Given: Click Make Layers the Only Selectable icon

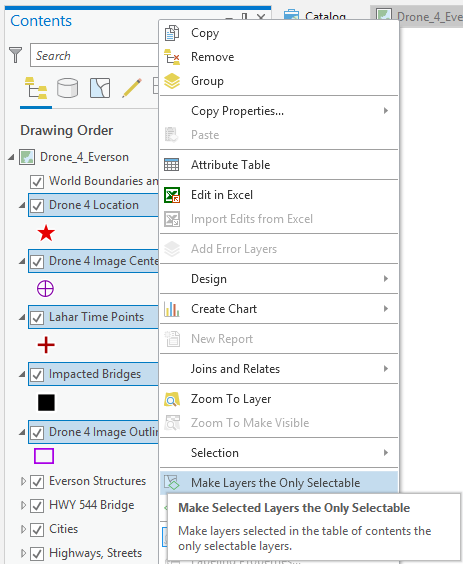Looking at the screenshot, I should 172,482.
